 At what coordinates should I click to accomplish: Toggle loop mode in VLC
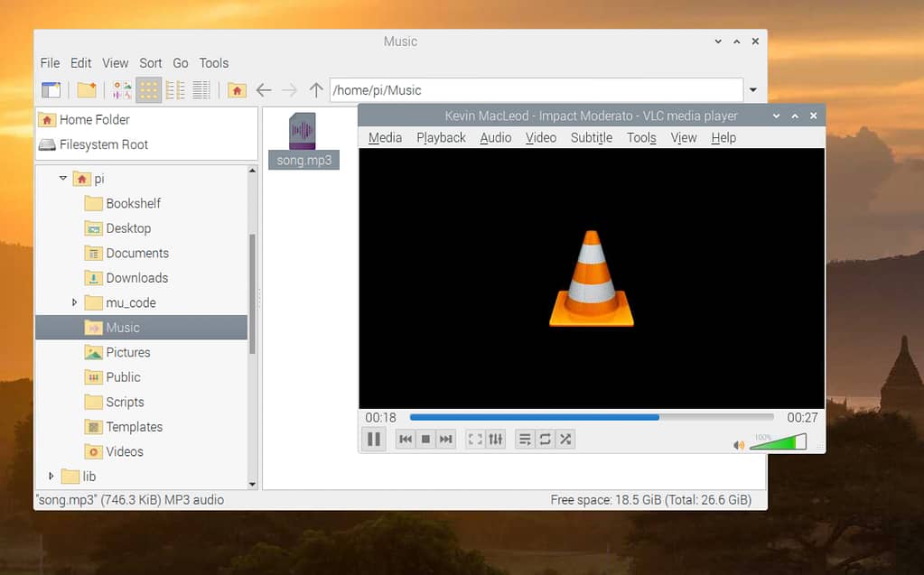click(x=545, y=440)
